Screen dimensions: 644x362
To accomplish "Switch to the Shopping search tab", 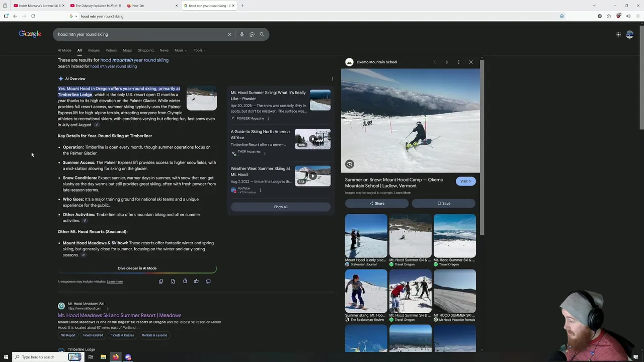I will tap(145, 50).
